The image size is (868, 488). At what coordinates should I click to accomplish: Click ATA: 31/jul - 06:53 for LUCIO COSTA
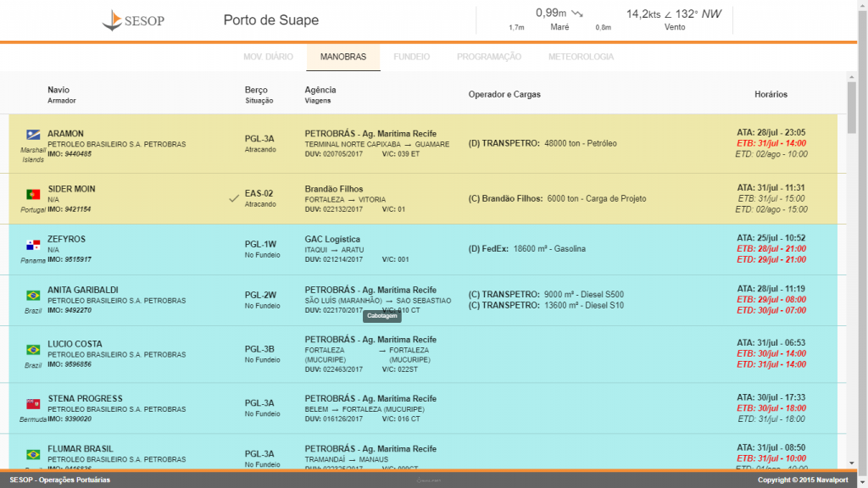(771, 342)
